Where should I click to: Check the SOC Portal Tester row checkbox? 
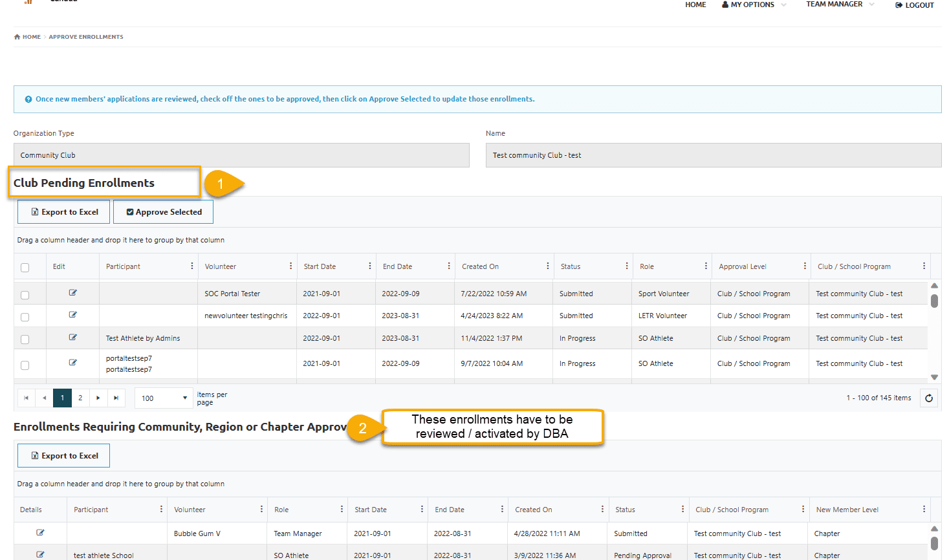pos(25,295)
